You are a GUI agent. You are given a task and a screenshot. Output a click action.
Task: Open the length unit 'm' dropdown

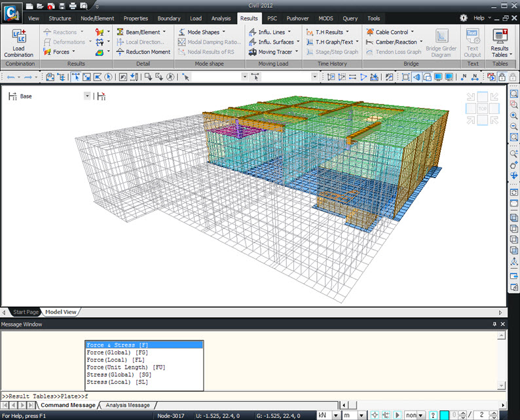(x=363, y=415)
